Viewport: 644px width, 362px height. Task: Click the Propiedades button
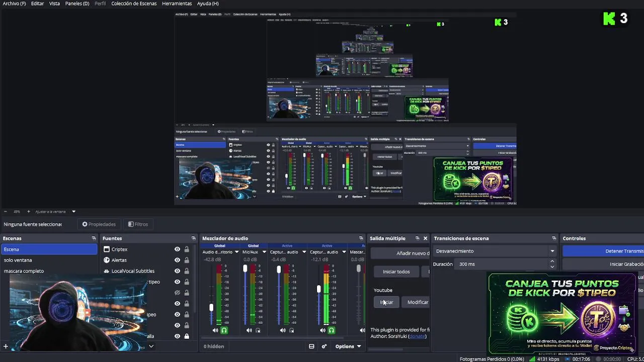tap(99, 224)
